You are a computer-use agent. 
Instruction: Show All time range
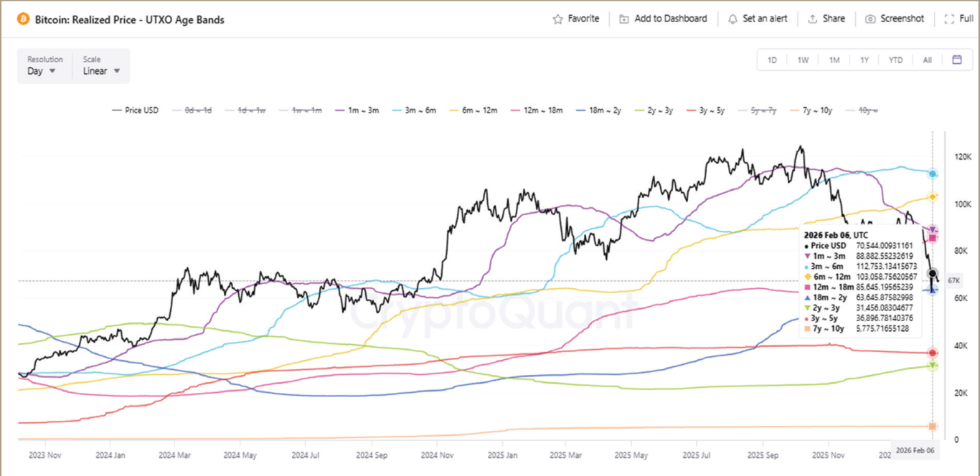coord(928,60)
